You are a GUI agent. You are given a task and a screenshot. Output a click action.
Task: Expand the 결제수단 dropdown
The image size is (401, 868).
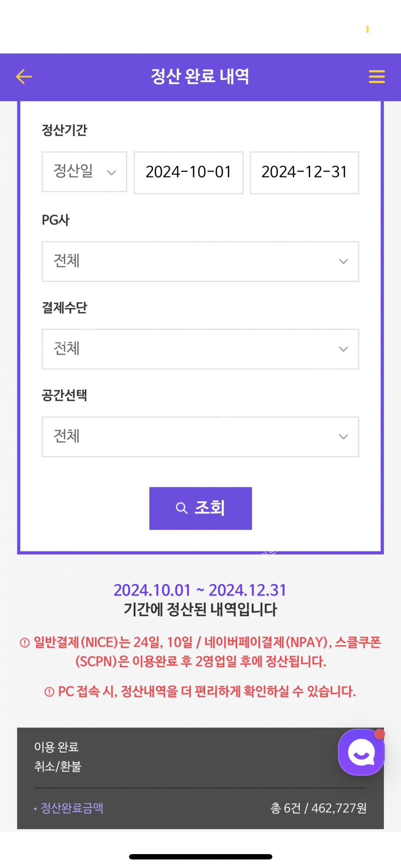(x=200, y=349)
